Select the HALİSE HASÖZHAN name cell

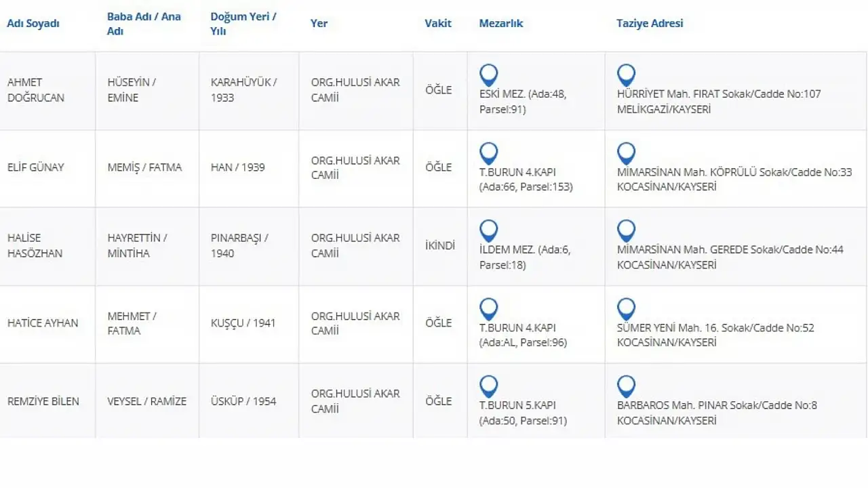pyautogui.click(x=47, y=245)
